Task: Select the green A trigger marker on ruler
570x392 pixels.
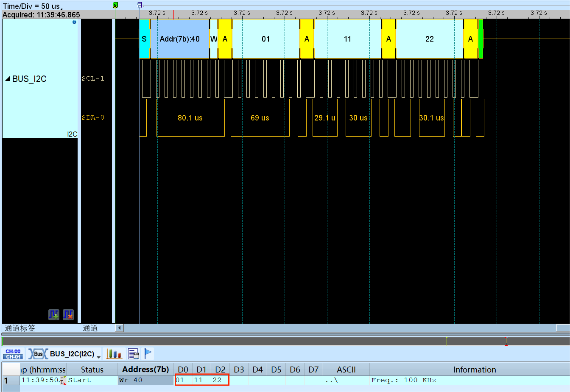Action: tap(115, 5)
